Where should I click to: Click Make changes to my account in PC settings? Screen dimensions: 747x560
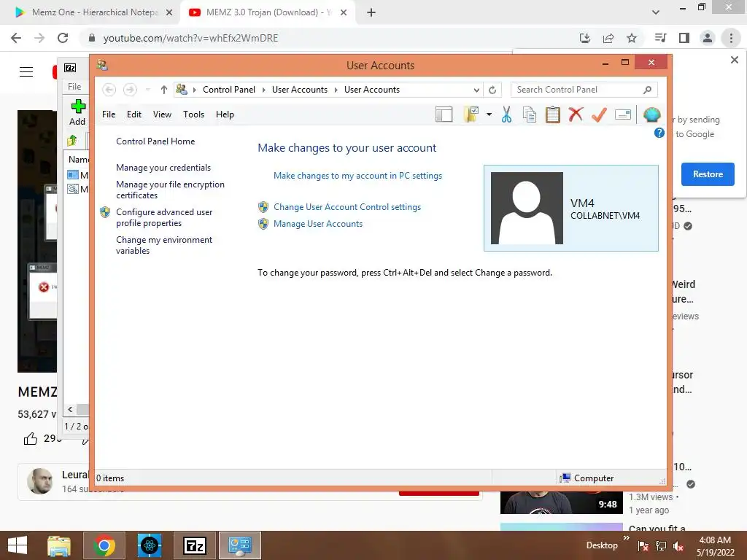[x=357, y=176]
